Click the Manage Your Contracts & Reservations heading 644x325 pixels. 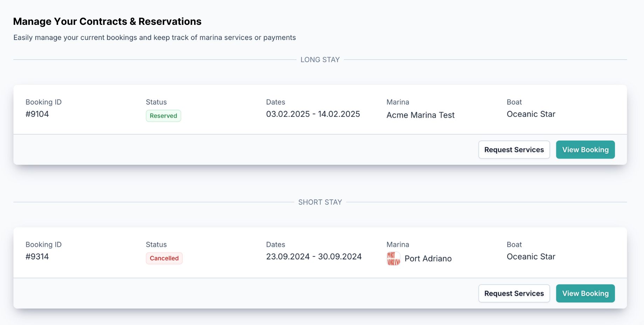[107, 21]
